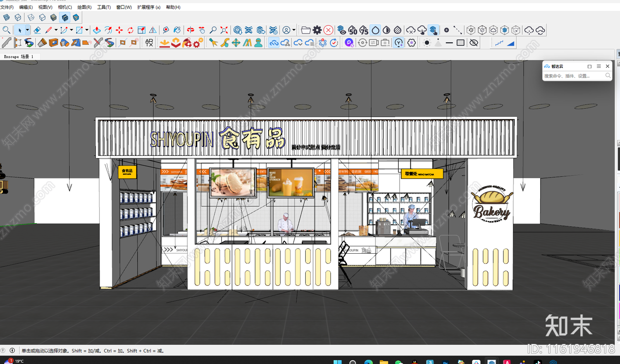
Task: Open the 绘图(R) menu
Action: click(x=84, y=7)
